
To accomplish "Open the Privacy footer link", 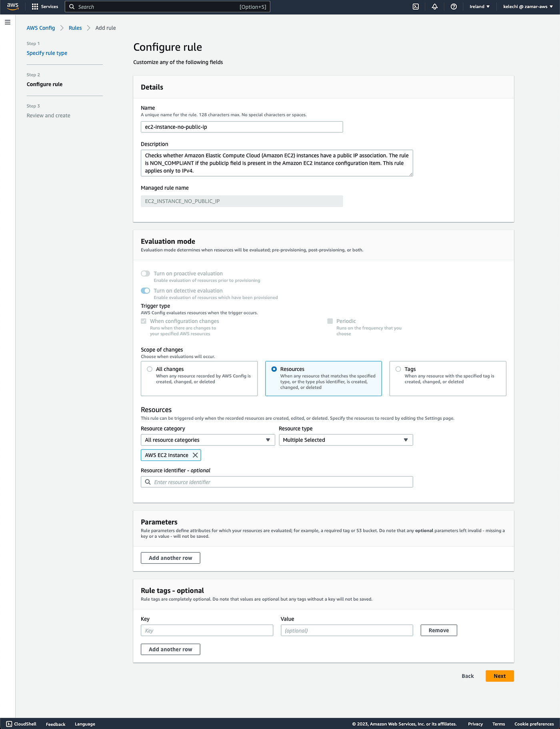I will point(475,724).
